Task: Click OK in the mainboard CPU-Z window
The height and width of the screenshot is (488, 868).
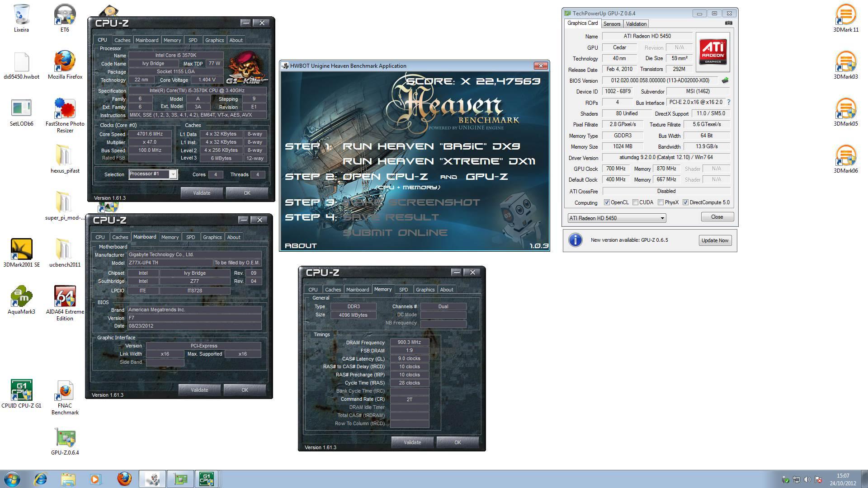Action: tap(245, 390)
